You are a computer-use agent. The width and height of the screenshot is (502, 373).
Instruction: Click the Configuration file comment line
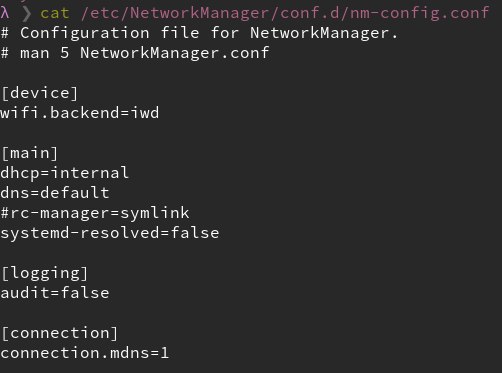[x=199, y=33]
